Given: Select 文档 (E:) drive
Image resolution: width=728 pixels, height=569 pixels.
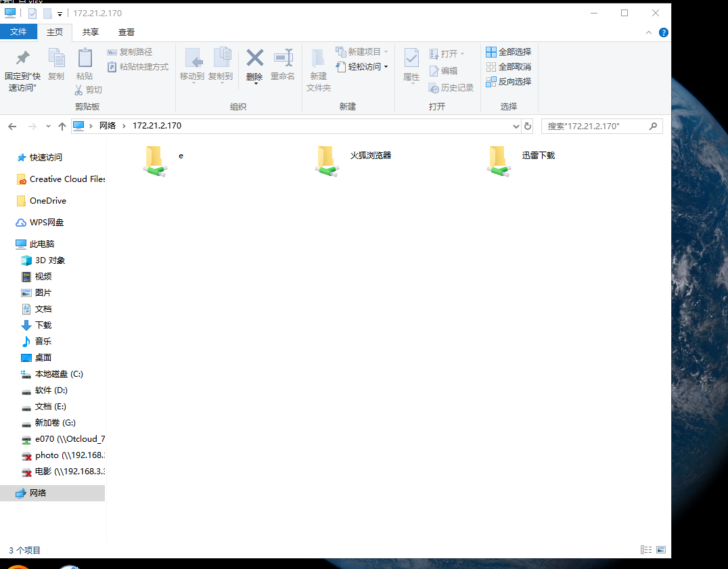Looking at the screenshot, I should click(x=44, y=407).
